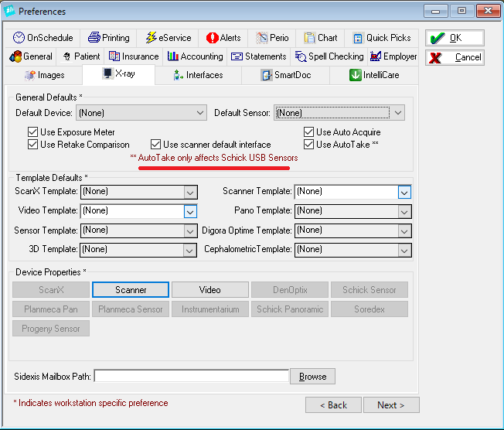
Task: Select the IntelliCare green arrow icon
Action: pos(355,75)
